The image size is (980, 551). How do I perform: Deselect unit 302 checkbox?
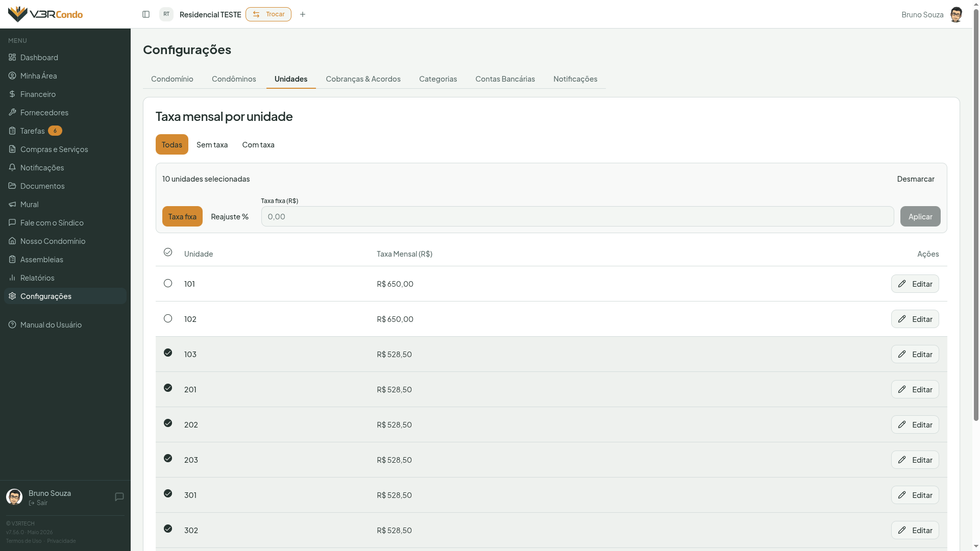tap(168, 529)
